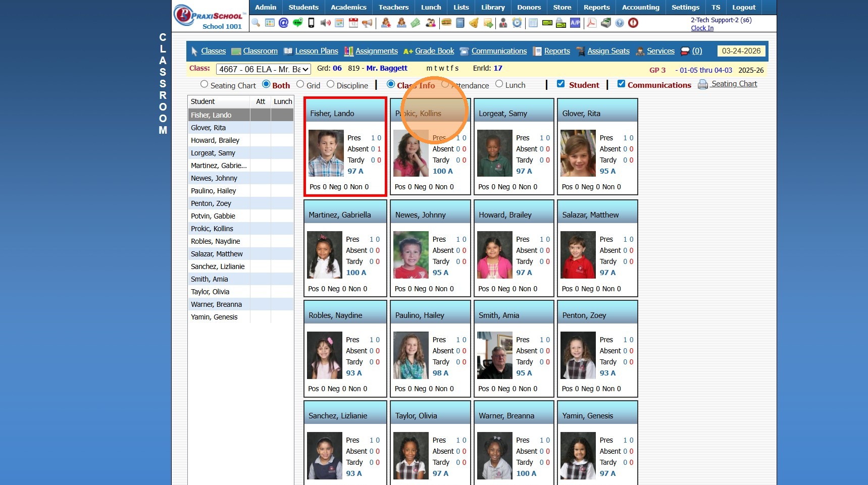Viewport: 868px width, 485px height.
Task: Select the Both view radio button
Action: pos(266,84)
